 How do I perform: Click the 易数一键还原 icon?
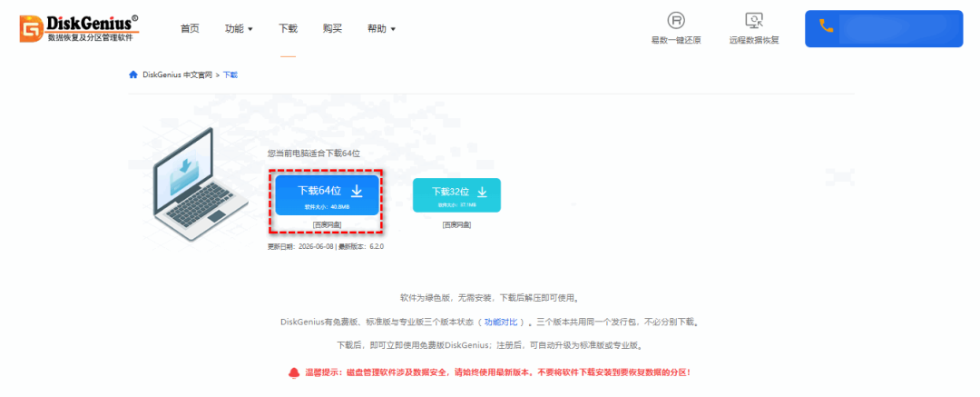click(676, 21)
